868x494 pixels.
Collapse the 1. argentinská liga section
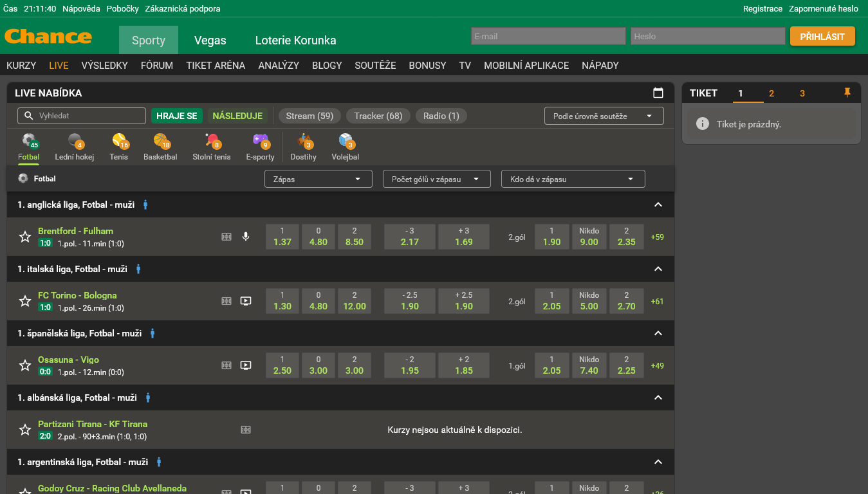(658, 462)
